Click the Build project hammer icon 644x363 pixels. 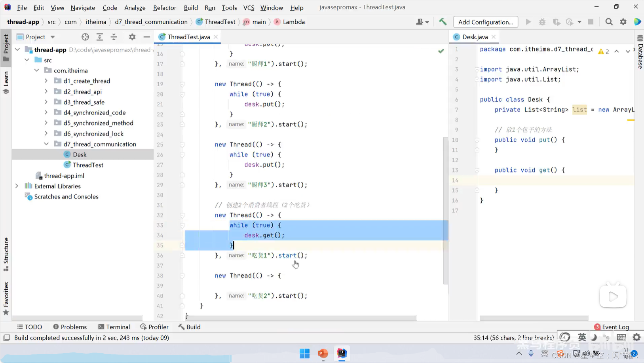tap(443, 22)
